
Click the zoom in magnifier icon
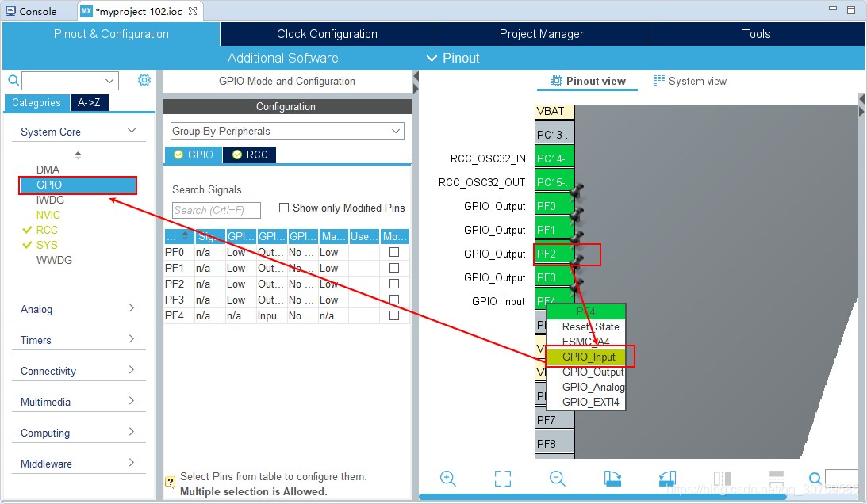coord(448,479)
